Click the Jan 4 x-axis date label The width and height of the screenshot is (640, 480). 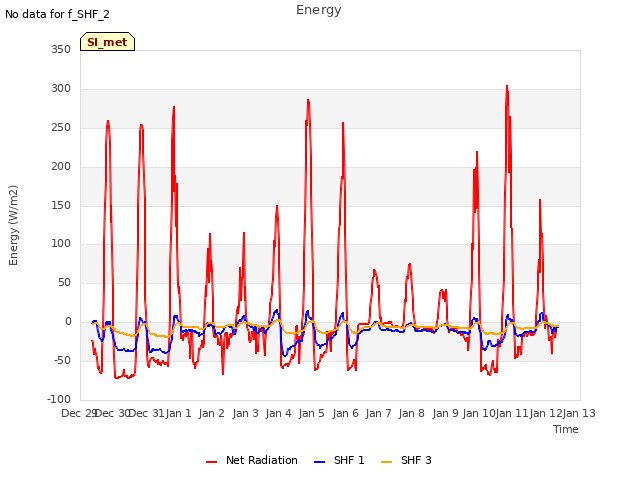(x=278, y=413)
